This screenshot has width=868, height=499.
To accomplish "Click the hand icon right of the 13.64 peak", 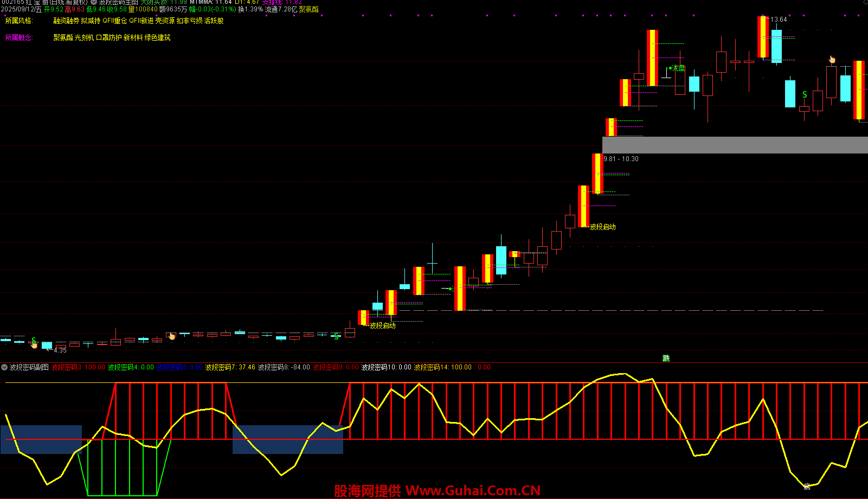I will (x=832, y=59).
